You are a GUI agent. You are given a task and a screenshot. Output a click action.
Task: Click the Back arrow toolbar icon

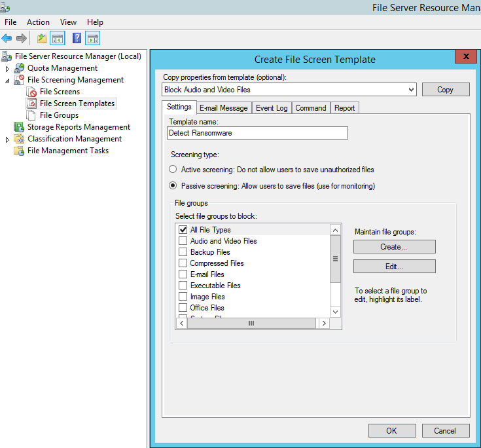click(x=7, y=39)
